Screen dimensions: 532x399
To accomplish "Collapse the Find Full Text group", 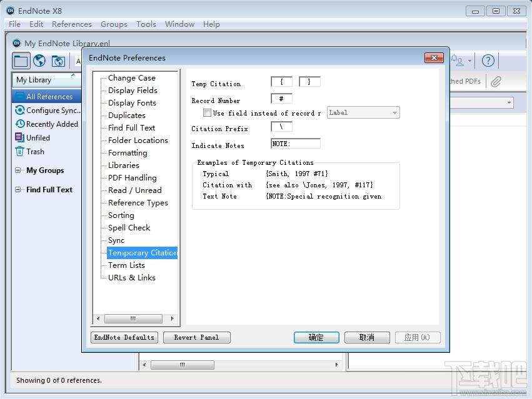I will tap(18, 189).
